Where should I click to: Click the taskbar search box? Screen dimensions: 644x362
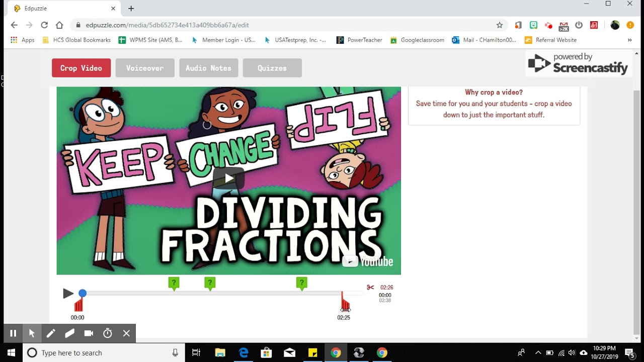tap(104, 353)
